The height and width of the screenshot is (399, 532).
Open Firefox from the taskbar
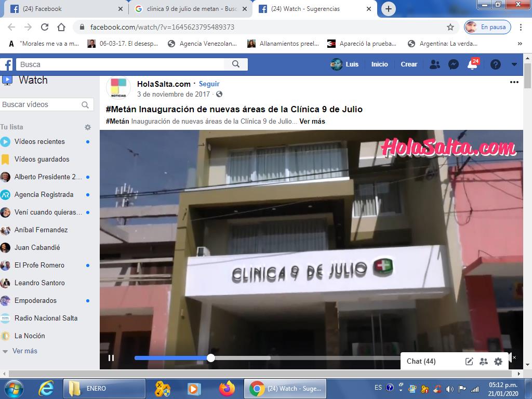tap(227, 389)
